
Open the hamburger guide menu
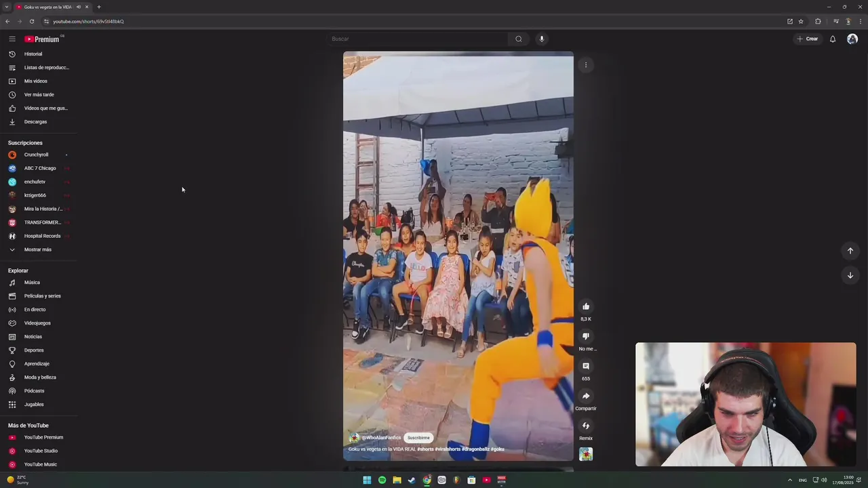12,39
